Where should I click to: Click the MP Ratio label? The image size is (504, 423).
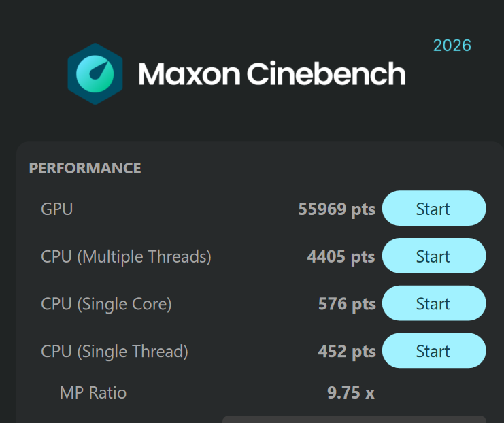click(93, 393)
